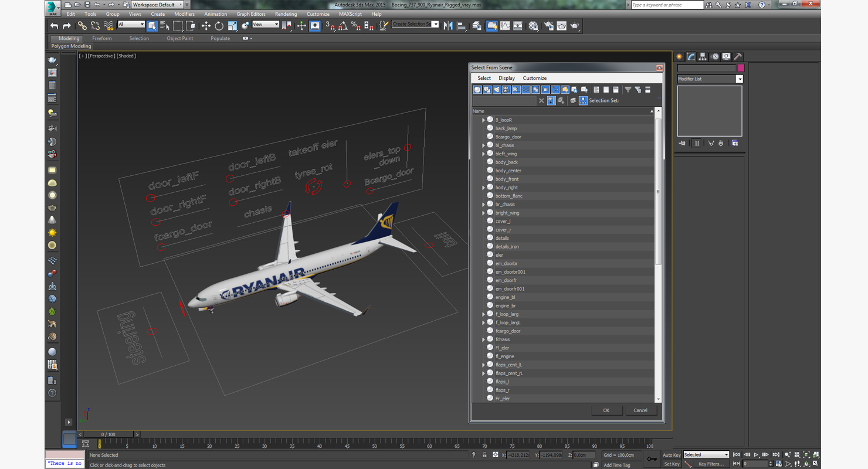Click the Undo arrow in main toolbar
The height and width of the screenshot is (469, 868).
click(x=55, y=26)
